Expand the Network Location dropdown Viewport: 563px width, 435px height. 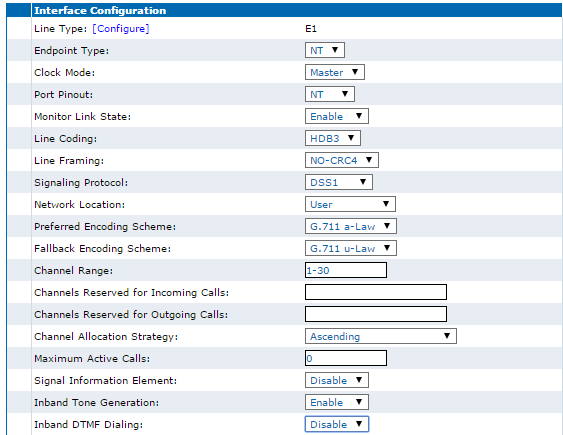click(350, 204)
